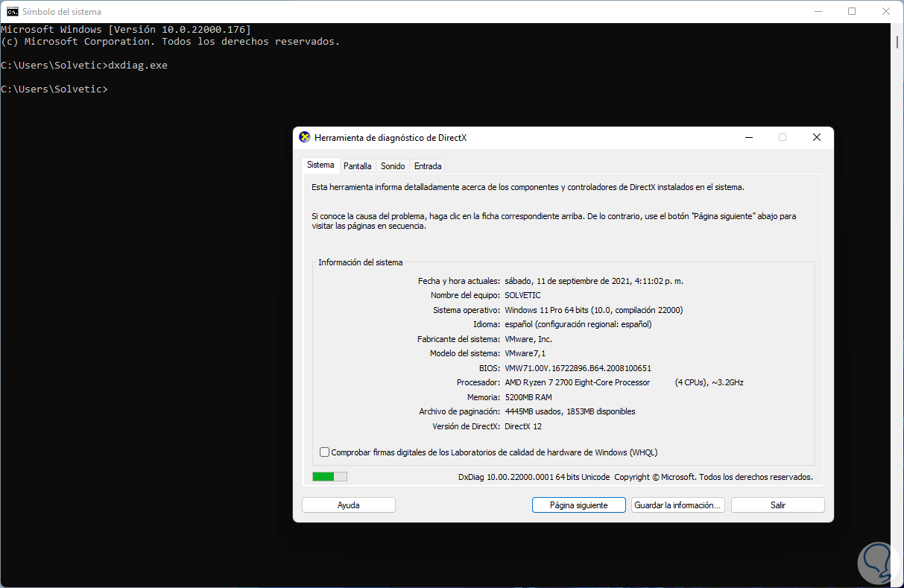The height and width of the screenshot is (588, 904).
Task: Click the 'Información del sistema' group label
Action: point(360,262)
